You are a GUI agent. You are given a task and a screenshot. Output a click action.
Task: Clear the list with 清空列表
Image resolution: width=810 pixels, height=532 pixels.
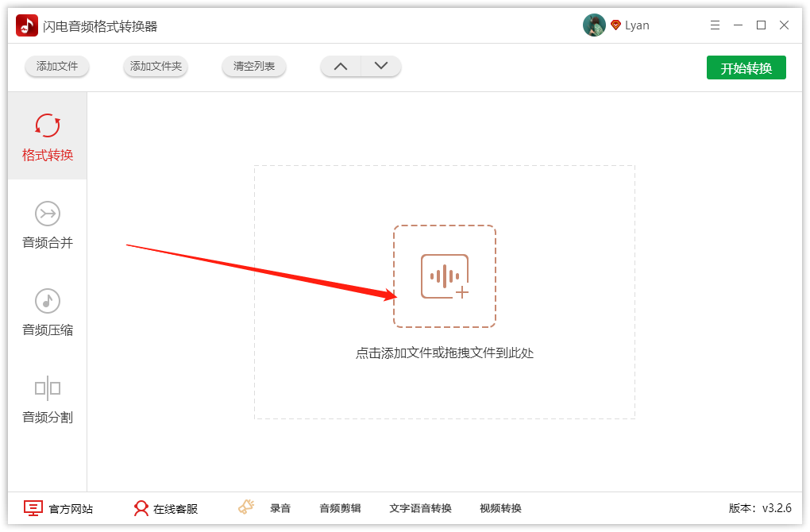pyautogui.click(x=253, y=66)
